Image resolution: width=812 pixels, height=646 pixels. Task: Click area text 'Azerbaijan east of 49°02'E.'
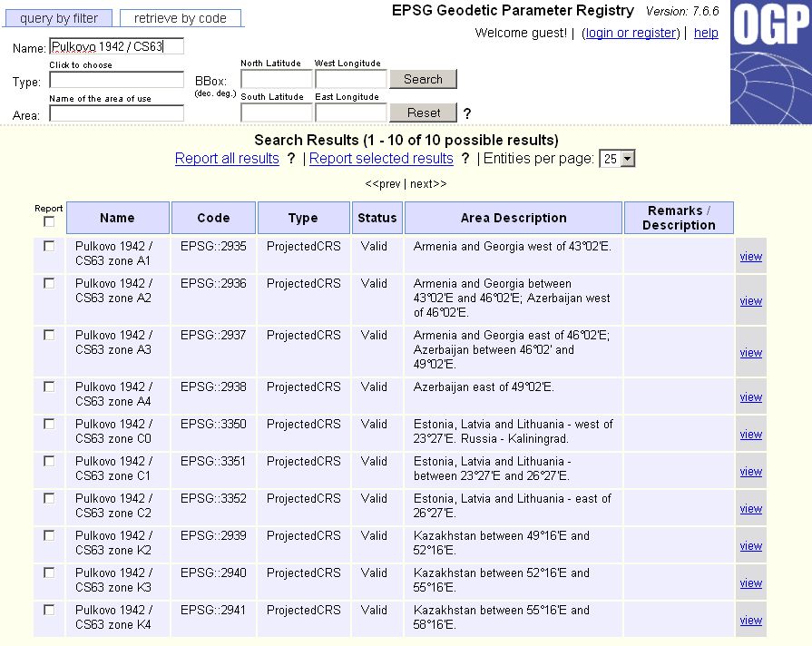484,387
